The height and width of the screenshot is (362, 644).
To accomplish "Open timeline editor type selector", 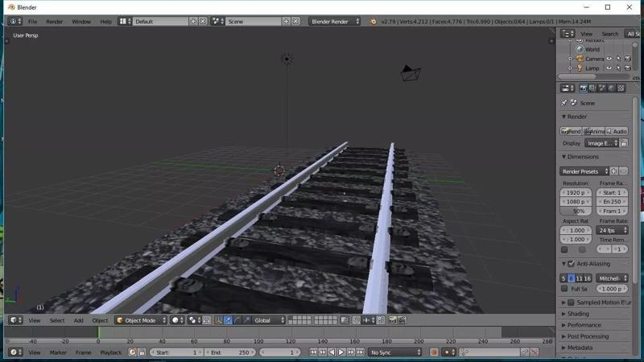I will coord(15,352).
